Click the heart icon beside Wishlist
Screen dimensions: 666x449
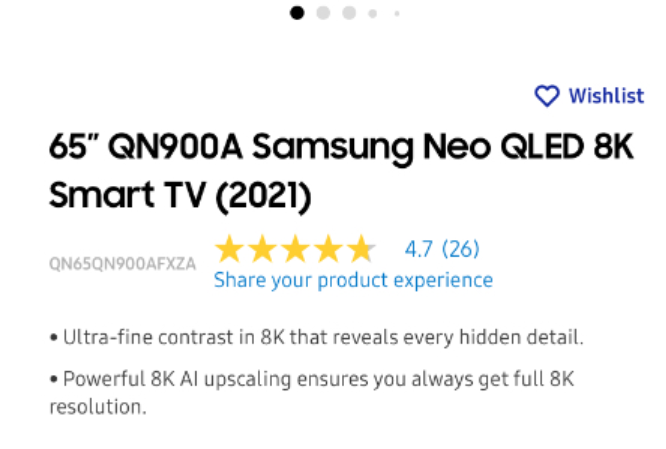point(547,96)
